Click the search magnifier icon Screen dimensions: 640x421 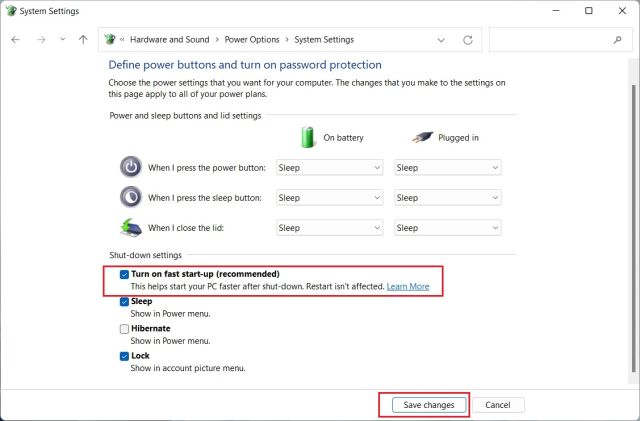pos(616,40)
